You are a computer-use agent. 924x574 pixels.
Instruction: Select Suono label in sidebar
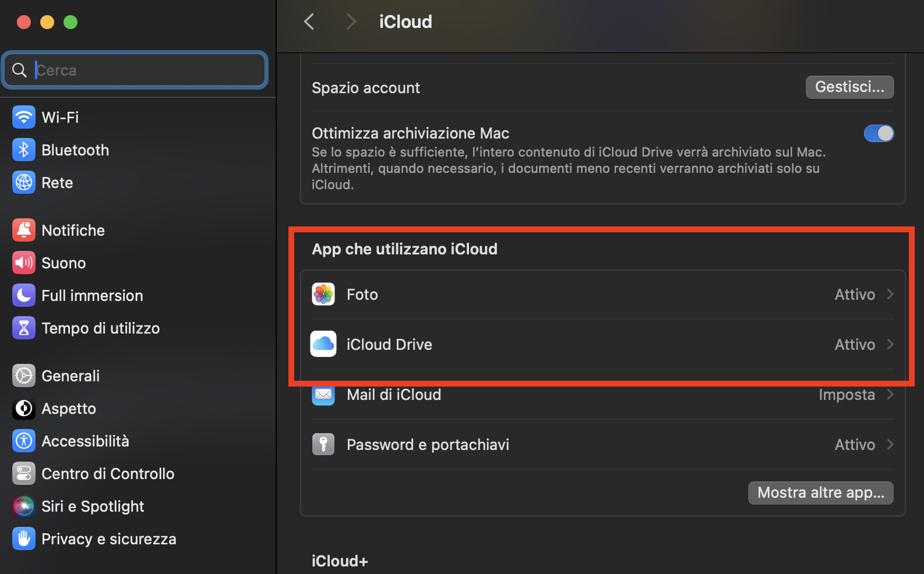pyautogui.click(x=64, y=263)
